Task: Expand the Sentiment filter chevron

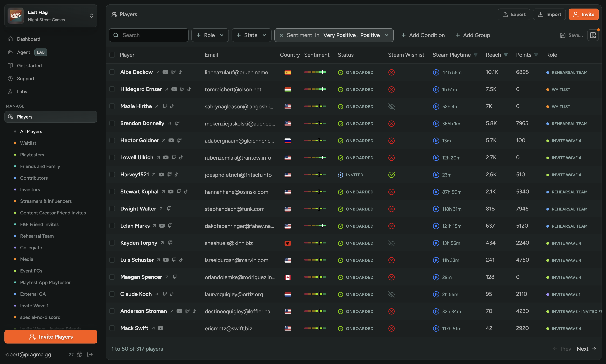Action: [x=387, y=35]
